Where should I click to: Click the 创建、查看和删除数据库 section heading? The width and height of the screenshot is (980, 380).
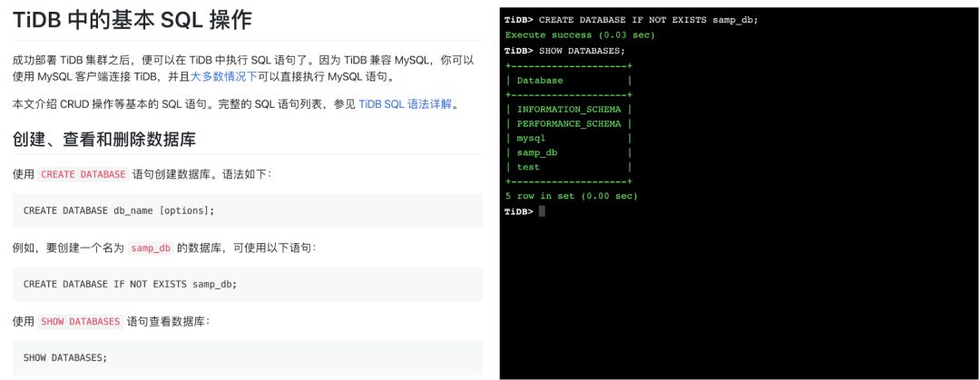[x=104, y=140]
